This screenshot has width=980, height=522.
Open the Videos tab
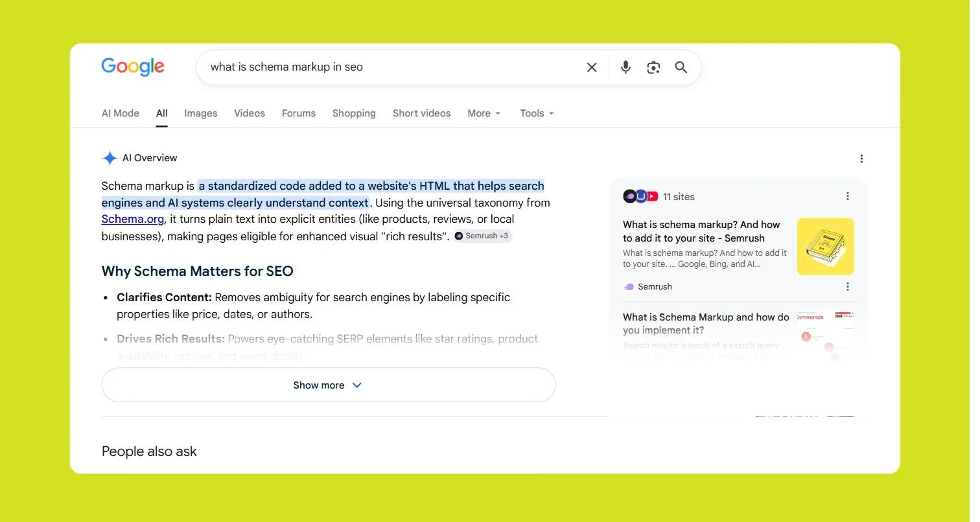250,113
